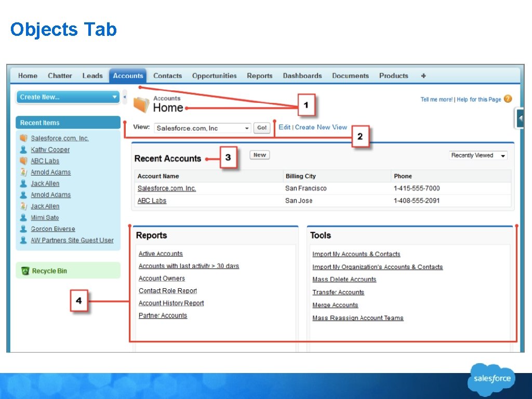This screenshot has width=532, height=399.
Task: Open the View selector showing Salesforce.com, Inc
Action: [203, 128]
